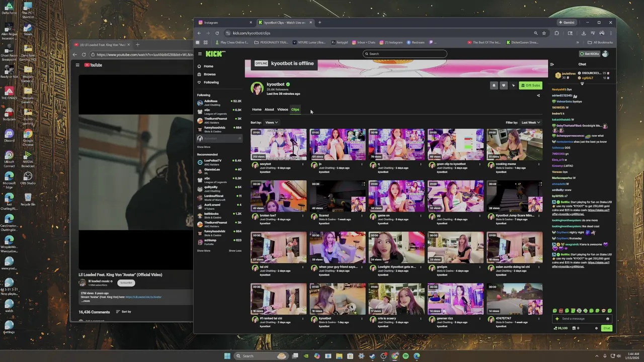Expand Show More under Following
The image size is (644, 362).
(204, 147)
